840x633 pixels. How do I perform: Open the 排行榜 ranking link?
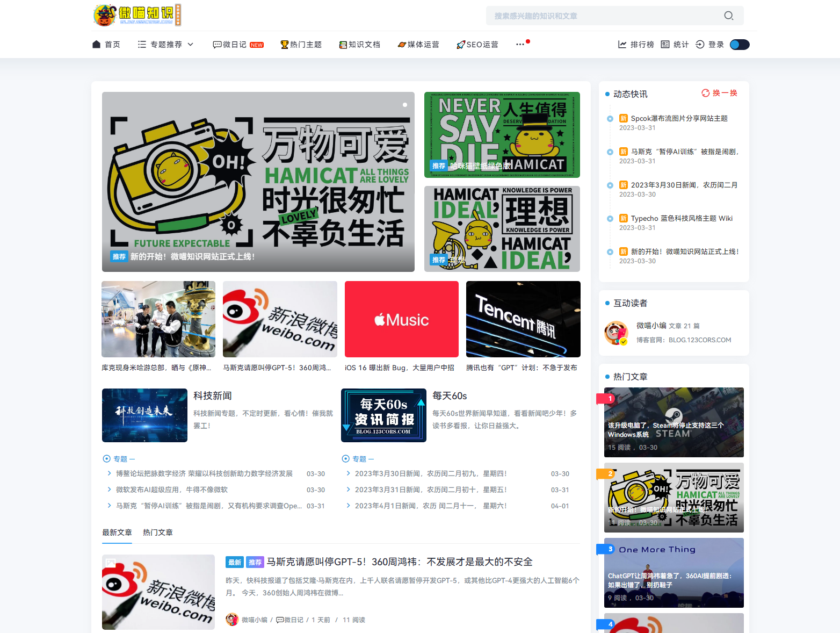[636, 45]
